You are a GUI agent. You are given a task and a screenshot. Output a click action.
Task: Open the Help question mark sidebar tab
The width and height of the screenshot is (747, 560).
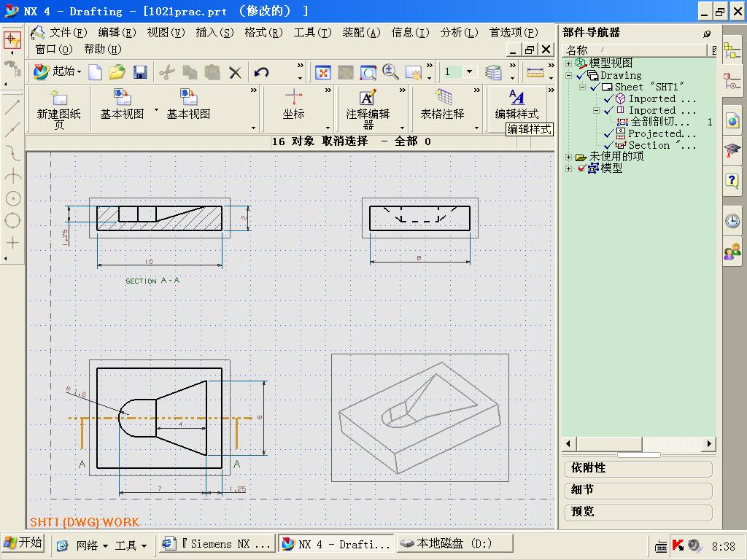[x=732, y=181]
